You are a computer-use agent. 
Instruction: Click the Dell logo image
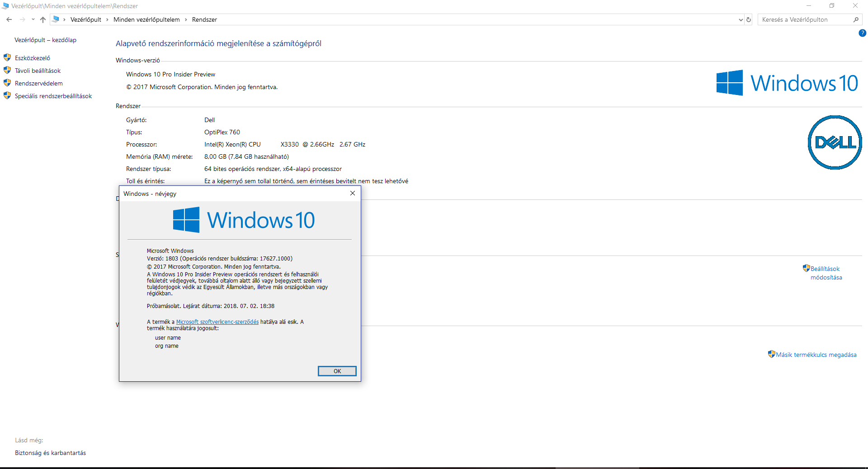[835, 142]
